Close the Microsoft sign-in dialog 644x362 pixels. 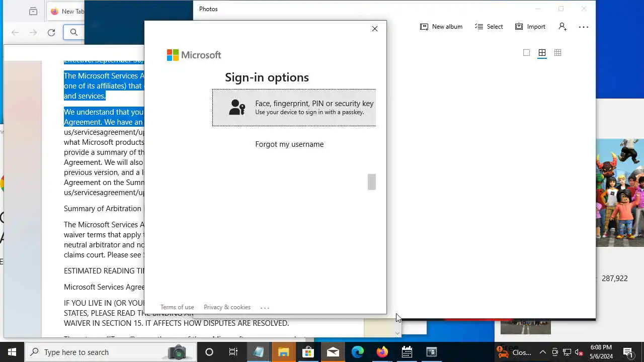pyautogui.click(x=375, y=29)
